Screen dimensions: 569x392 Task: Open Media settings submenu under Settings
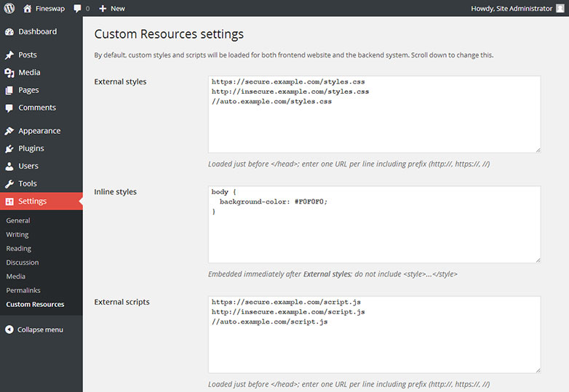click(15, 276)
